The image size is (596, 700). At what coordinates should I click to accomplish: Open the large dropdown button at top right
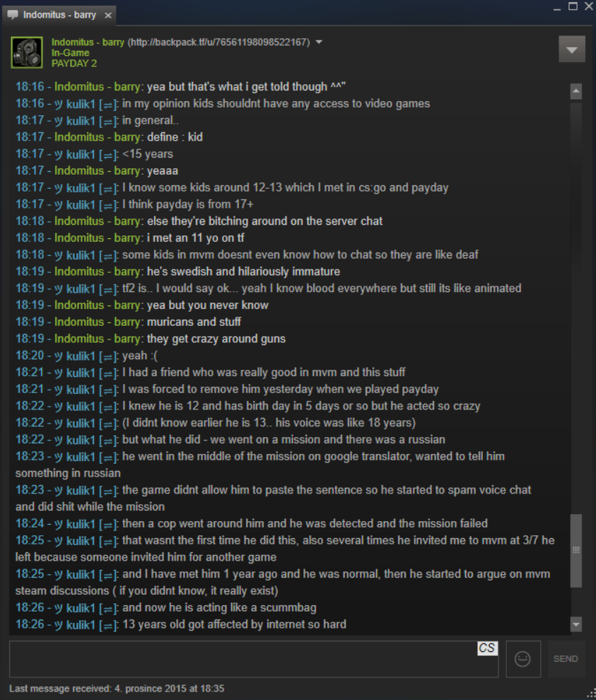[572, 49]
